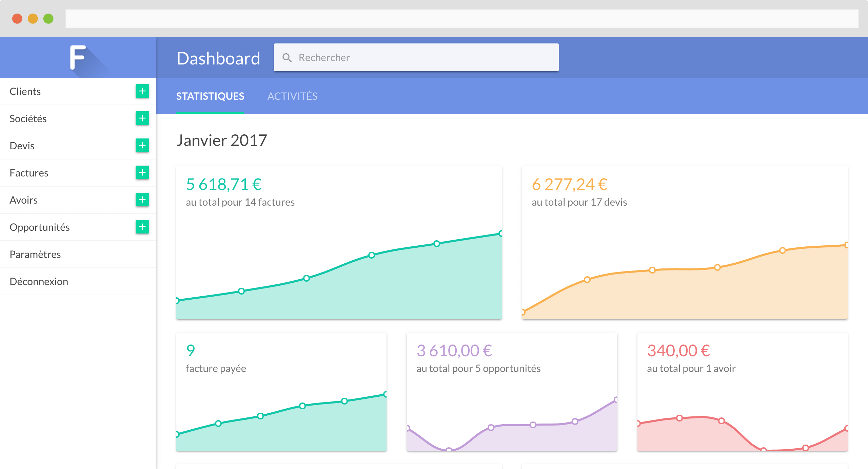The width and height of the screenshot is (868, 469).
Task: Go to the Devis list
Action: (x=78, y=146)
